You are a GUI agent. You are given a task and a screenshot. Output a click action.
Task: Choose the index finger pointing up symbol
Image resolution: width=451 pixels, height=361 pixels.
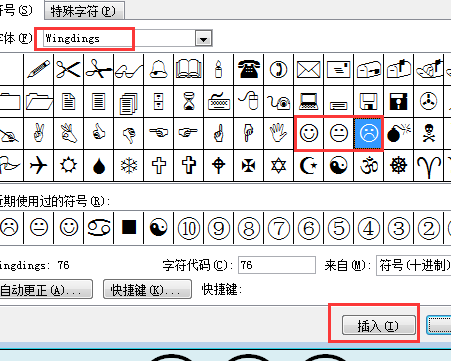(x=219, y=133)
